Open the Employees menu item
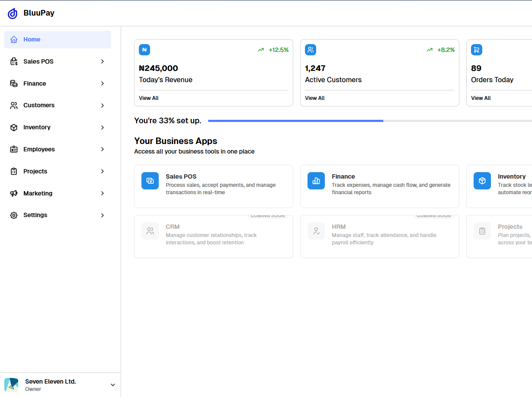Viewport: 532px width, 397px height. tap(39, 149)
